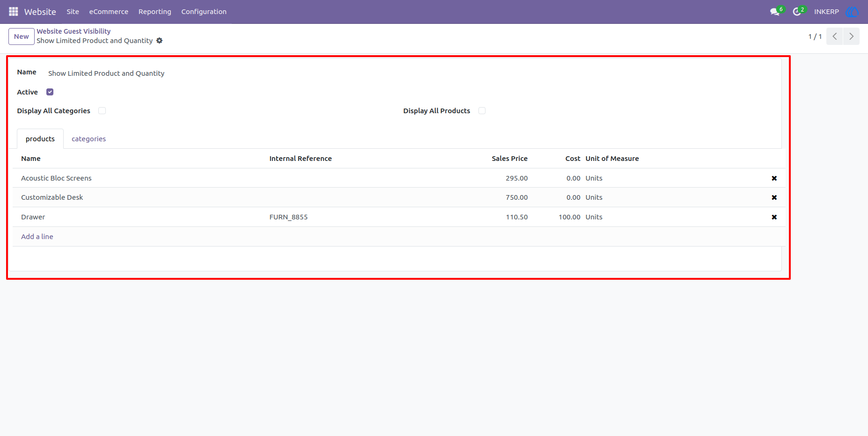Open the gear actions menu by title

(160, 41)
